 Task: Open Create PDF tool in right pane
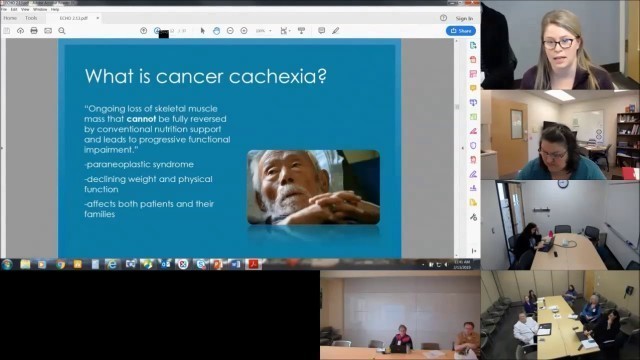tap(473, 60)
